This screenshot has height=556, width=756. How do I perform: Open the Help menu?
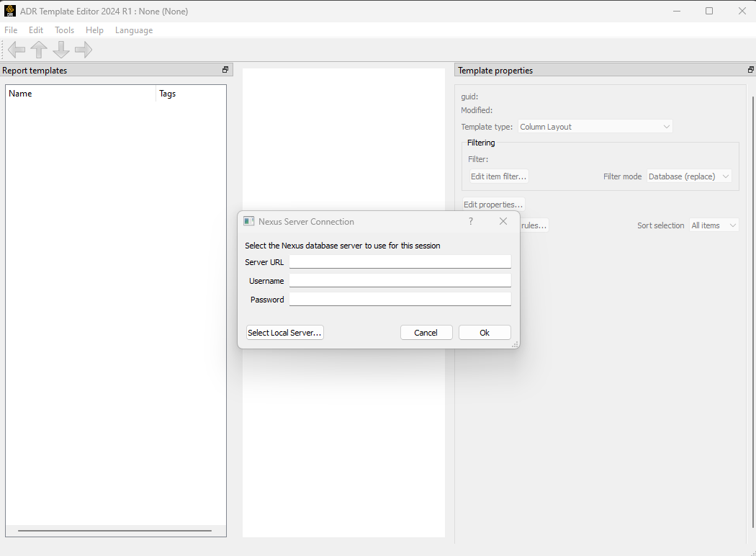[94, 30]
